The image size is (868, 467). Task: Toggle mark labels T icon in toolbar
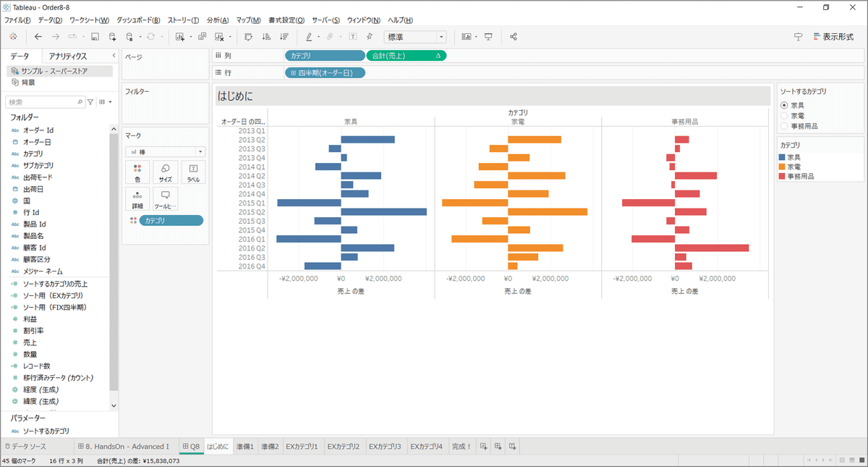coord(352,36)
